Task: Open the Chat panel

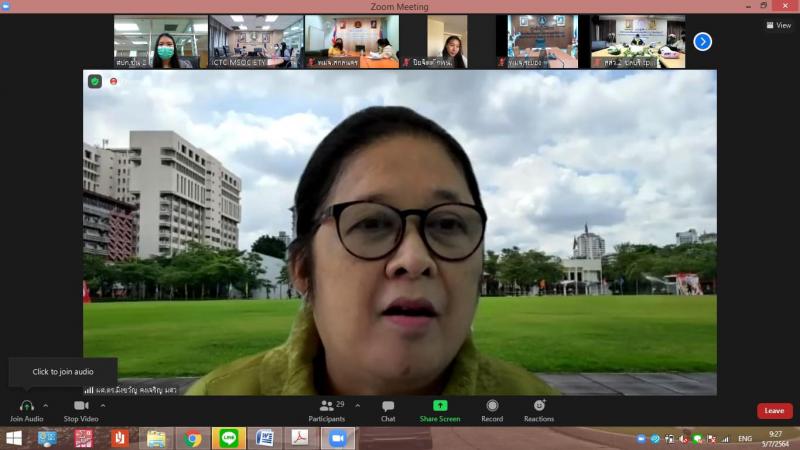Action: [388, 411]
